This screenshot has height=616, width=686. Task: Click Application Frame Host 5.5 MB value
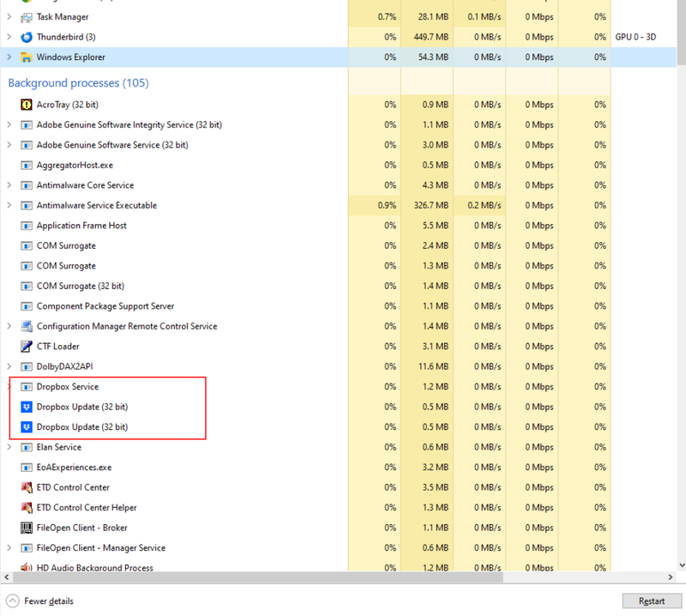(436, 226)
